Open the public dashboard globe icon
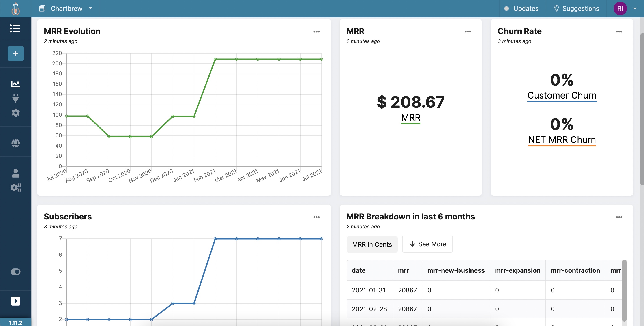Image resolution: width=644 pixels, height=326 pixels. [15, 143]
